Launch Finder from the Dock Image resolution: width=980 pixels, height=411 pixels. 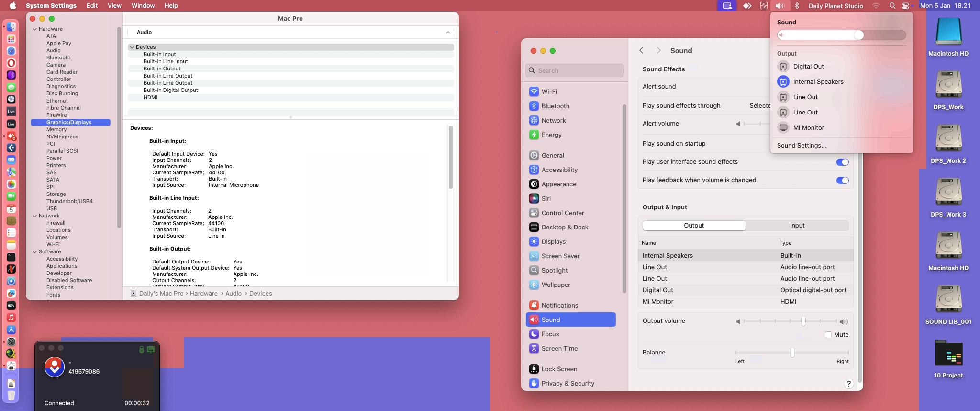11,27
